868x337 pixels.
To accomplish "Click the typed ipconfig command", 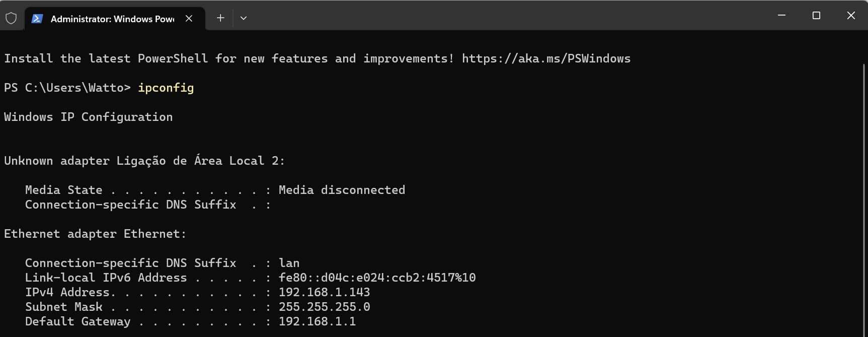I will 166,88.
